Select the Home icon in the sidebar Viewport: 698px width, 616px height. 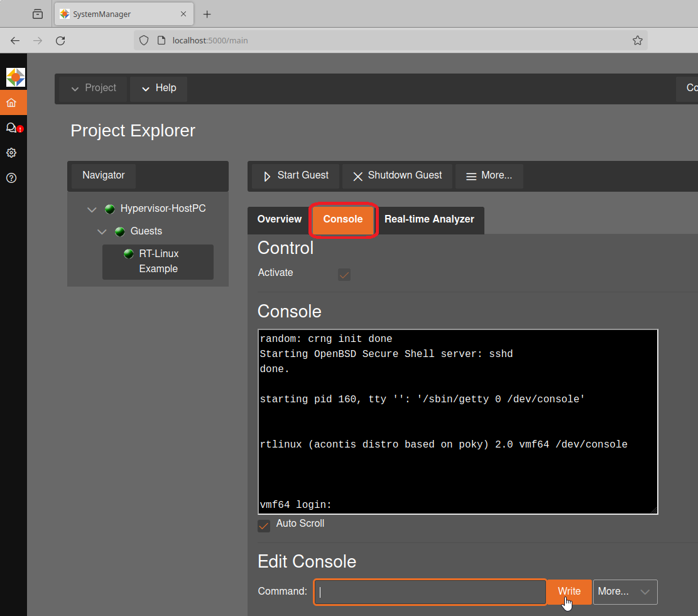tap(13, 102)
